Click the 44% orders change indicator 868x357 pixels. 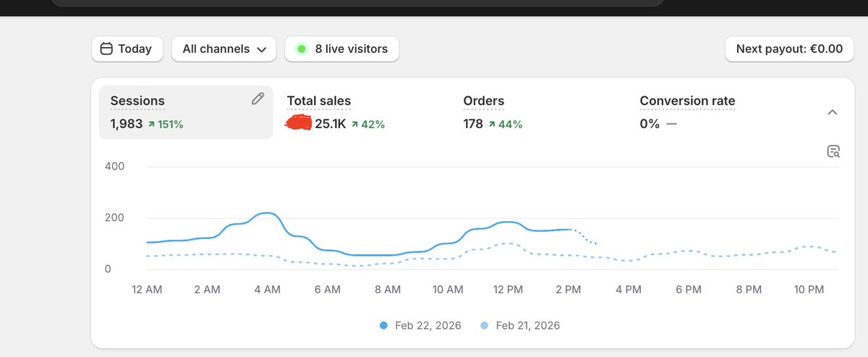[x=506, y=125]
